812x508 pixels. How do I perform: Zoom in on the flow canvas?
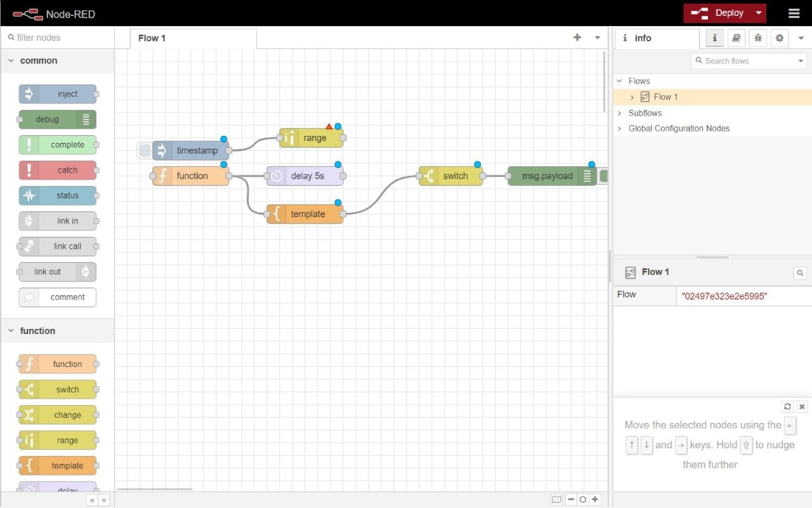pos(594,499)
